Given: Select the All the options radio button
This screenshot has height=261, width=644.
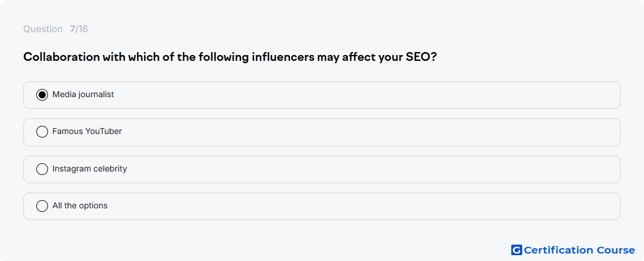Looking at the screenshot, I should (x=42, y=206).
